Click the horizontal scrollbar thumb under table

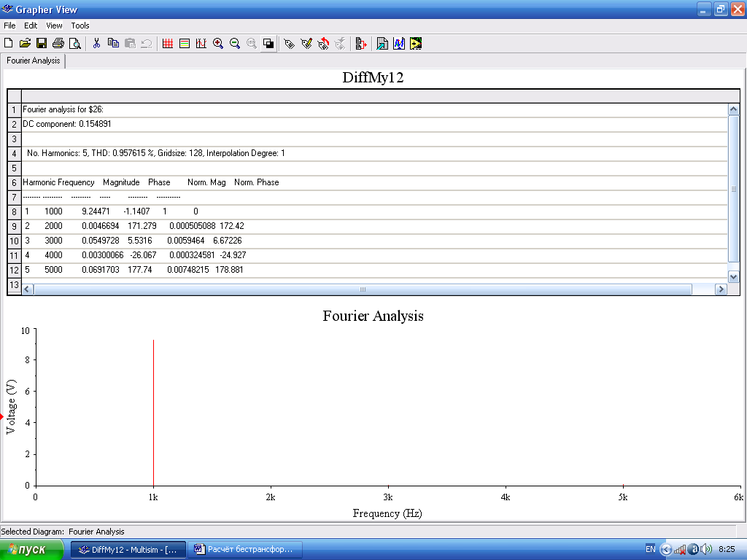[x=362, y=289]
